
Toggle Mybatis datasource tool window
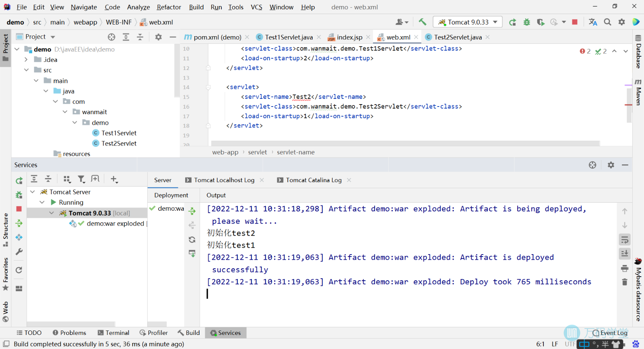pyautogui.click(x=638, y=289)
